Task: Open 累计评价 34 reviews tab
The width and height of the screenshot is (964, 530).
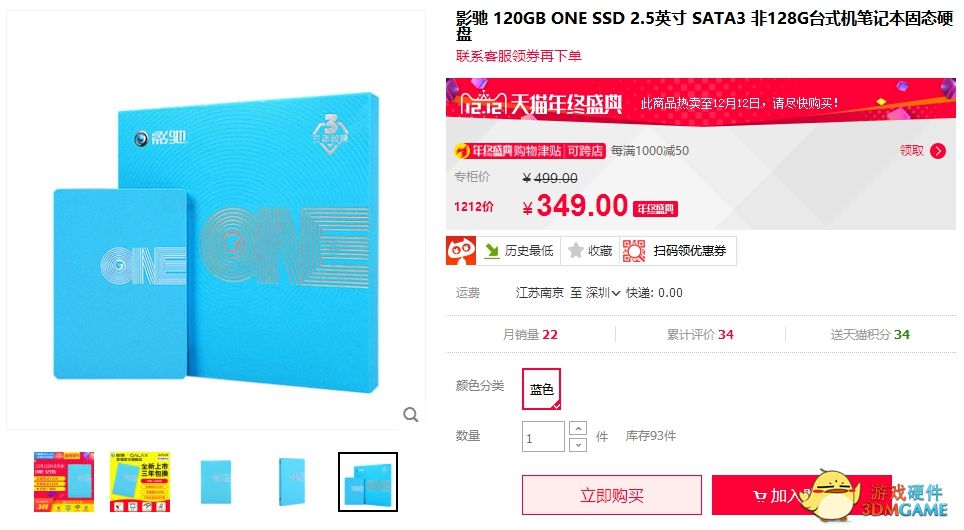Action: [x=700, y=334]
